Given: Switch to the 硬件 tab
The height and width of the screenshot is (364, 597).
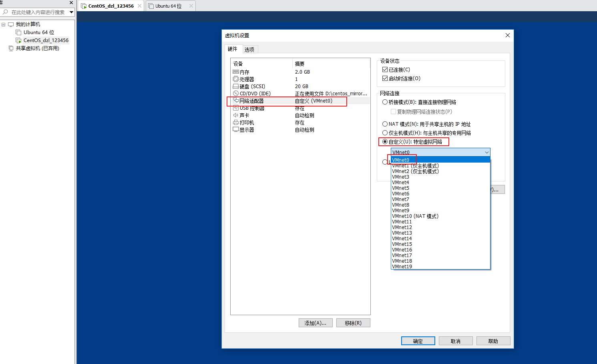Looking at the screenshot, I should coord(233,49).
